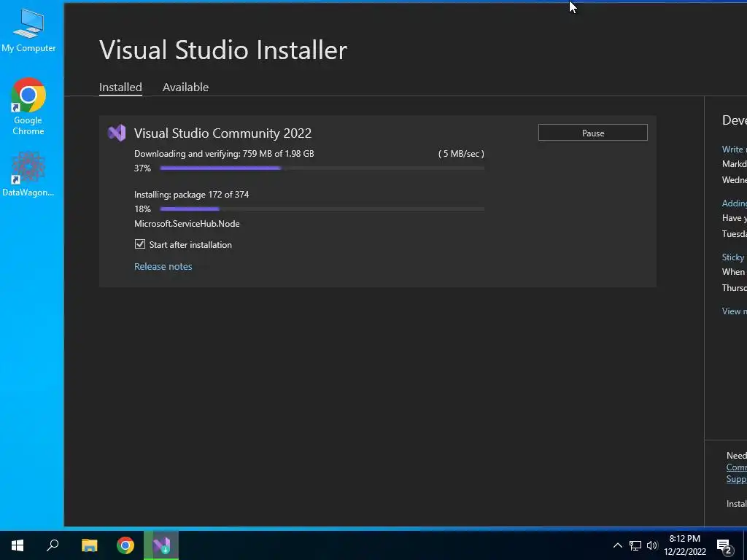Open the clock showing 8:12 PM
This screenshot has height=560, width=747.
[x=685, y=545]
